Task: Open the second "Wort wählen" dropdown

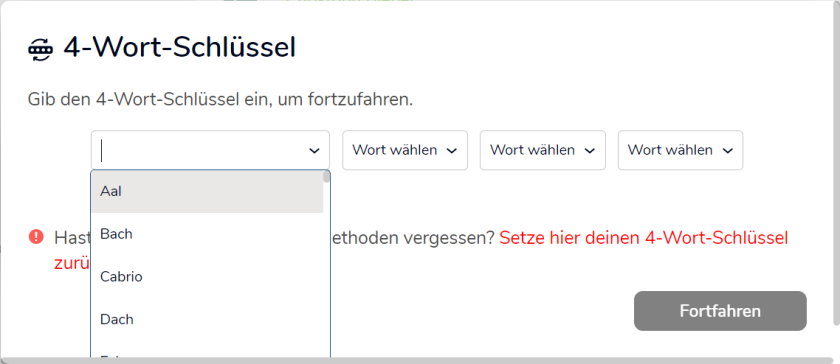Action: click(x=404, y=150)
